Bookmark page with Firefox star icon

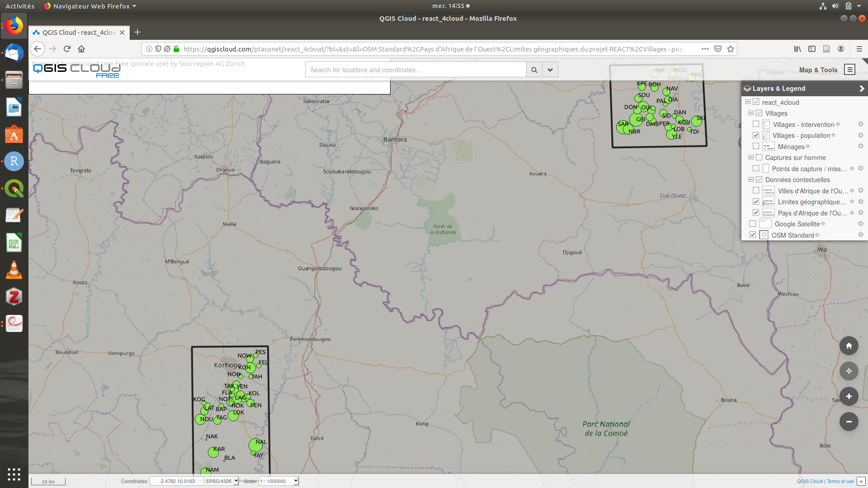(x=731, y=49)
